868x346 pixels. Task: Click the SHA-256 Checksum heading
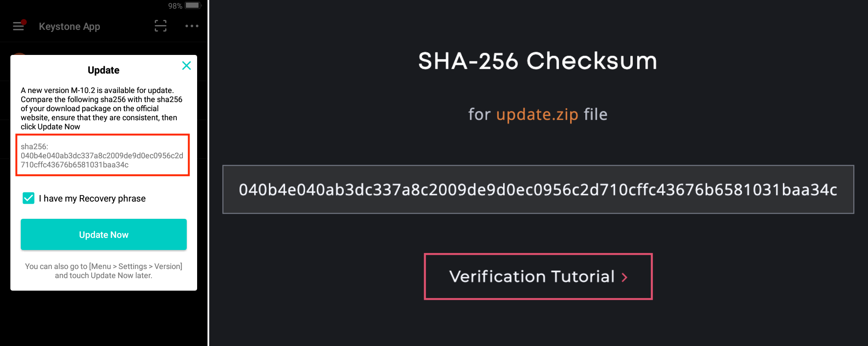pyautogui.click(x=537, y=61)
